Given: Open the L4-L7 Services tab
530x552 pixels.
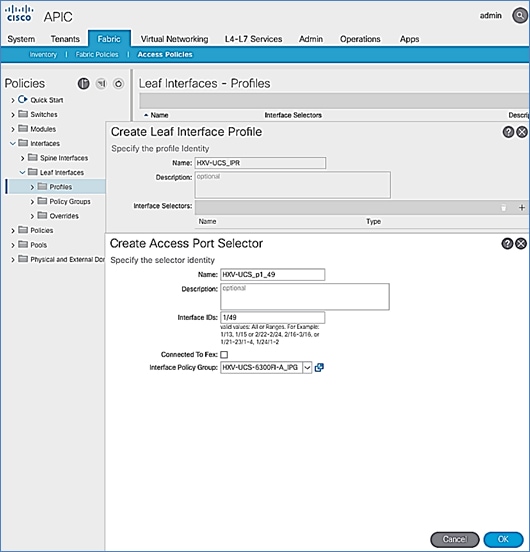Looking at the screenshot, I should pyautogui.click(x=253, y=39).
